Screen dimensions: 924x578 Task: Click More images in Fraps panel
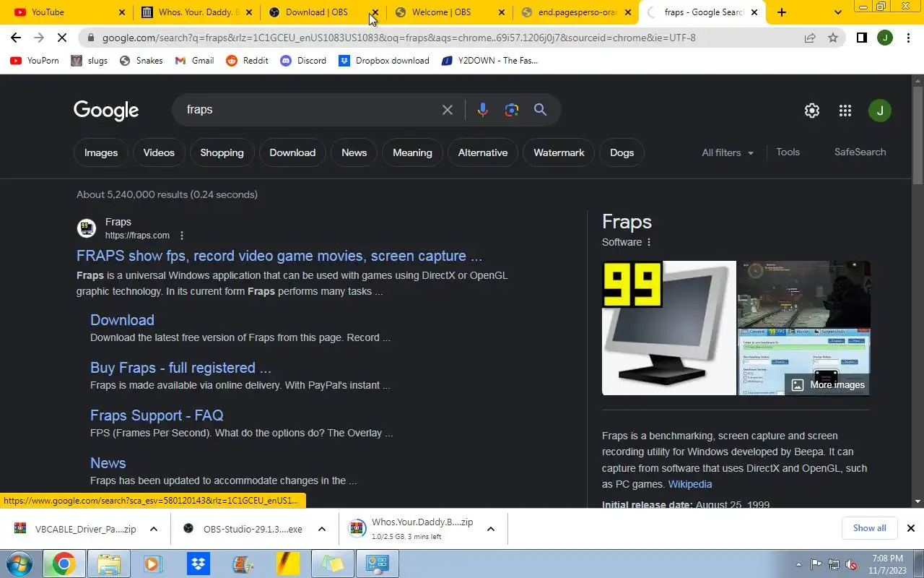[x=827, y=384]
